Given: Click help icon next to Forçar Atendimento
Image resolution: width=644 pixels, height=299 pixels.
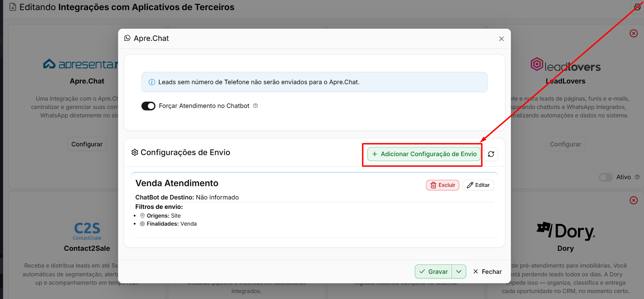Looking at the screenshot, I should click(256, 106).
